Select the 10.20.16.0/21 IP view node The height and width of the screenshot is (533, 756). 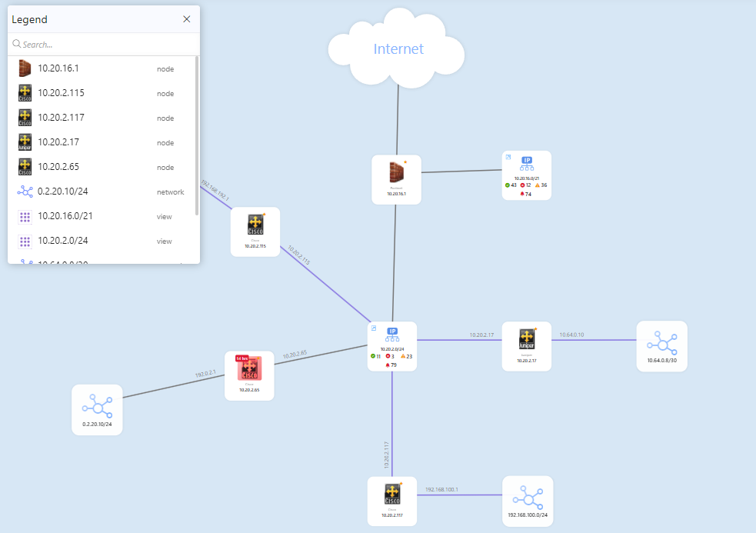click(x=527, y=175)
